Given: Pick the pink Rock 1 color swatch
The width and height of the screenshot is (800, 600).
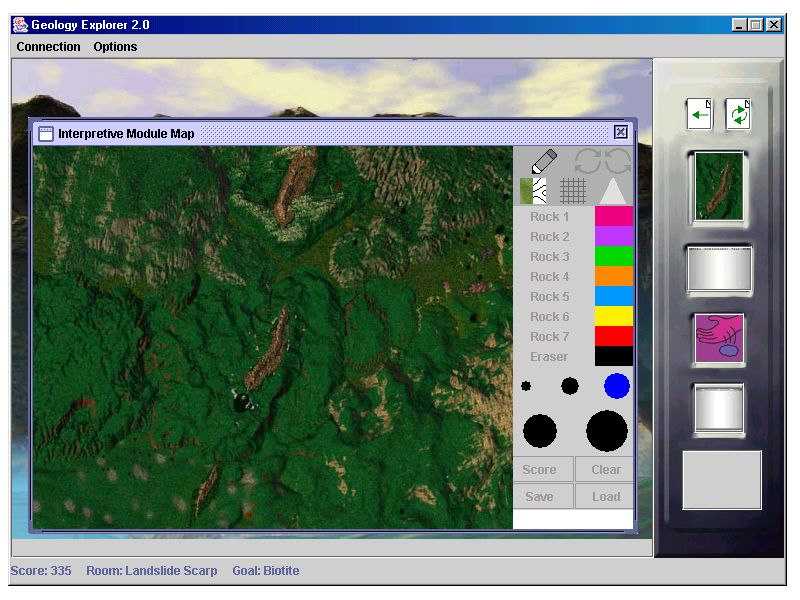Looking at the screenshot, I should [614, 216].
